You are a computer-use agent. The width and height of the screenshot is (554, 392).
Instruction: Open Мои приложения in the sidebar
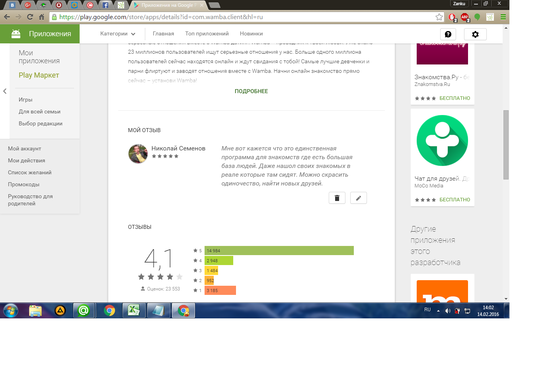(x=39, y=57)
